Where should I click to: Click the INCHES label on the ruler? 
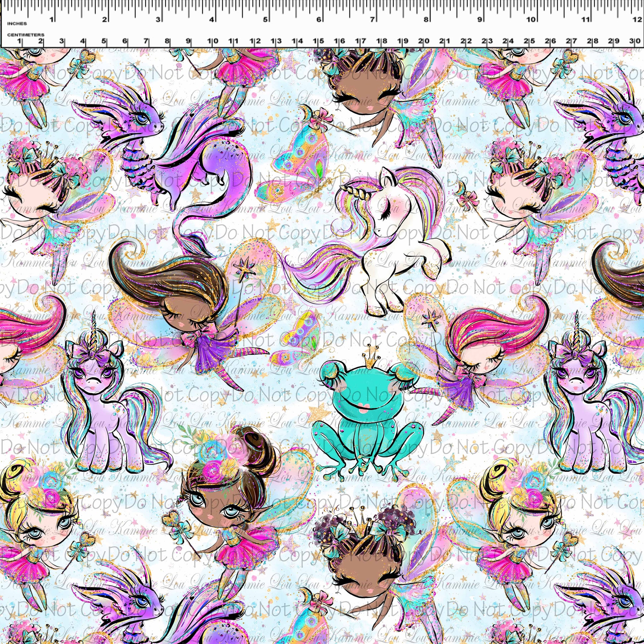[x=17, y=23]
